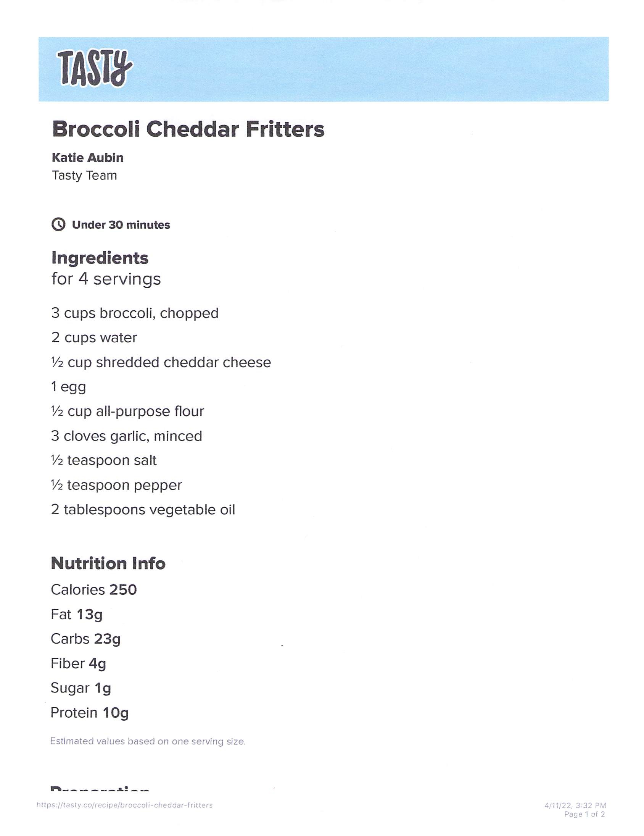The image size is (644, 836).
Task: Select the garlic, minced ingredient line
Action: pyautogui.click(x=126, y=436)
